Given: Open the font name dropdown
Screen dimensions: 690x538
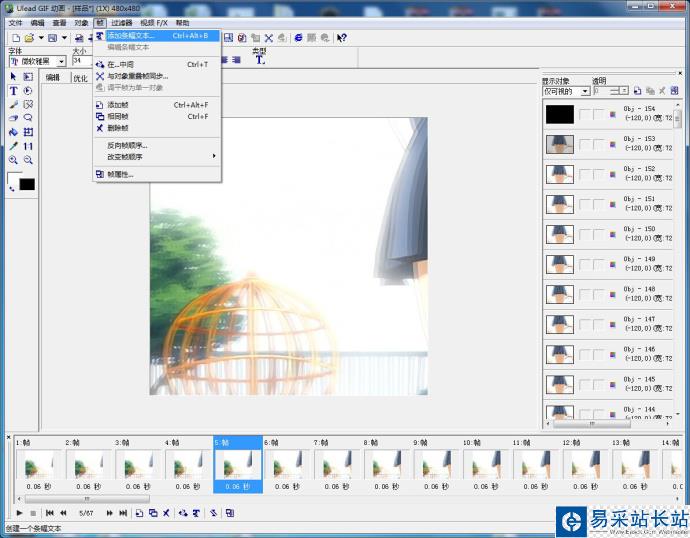Looking at the screenshot, I should click(x=62, y=62).
